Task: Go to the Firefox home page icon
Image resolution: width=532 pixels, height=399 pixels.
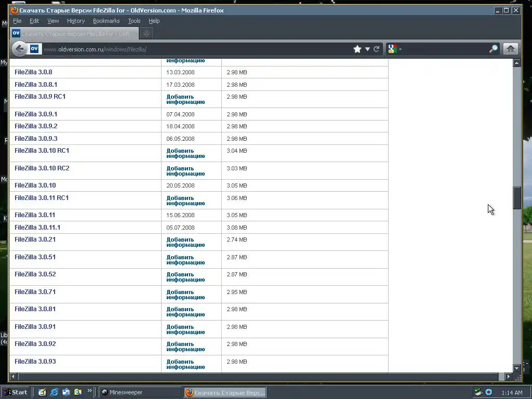Action: click(510, 49)
